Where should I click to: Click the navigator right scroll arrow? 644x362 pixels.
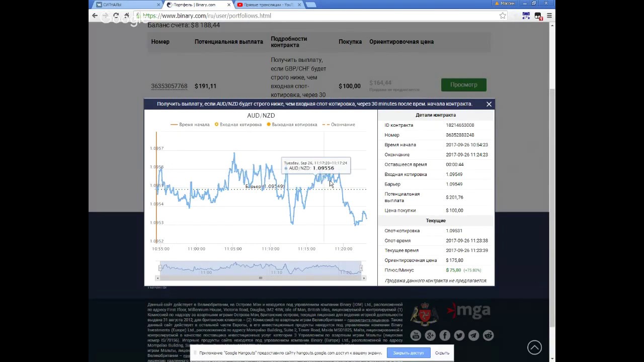[364, 278]
